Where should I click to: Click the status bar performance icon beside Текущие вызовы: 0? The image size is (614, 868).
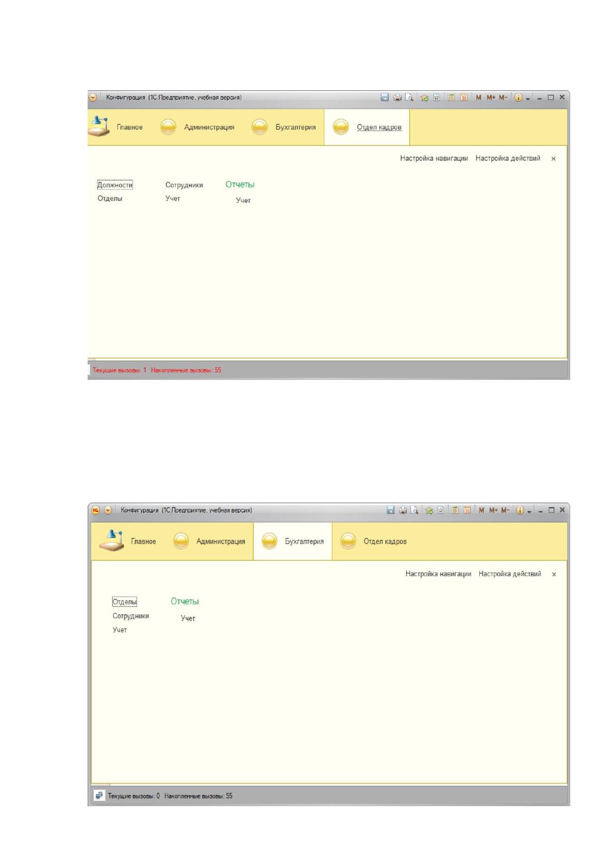pos(99,795)
